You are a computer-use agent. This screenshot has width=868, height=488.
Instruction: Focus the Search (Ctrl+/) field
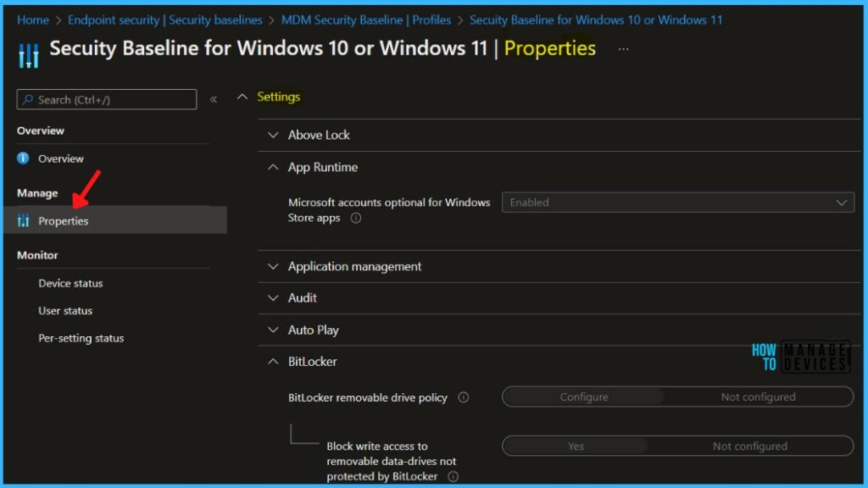click(106, 100)
